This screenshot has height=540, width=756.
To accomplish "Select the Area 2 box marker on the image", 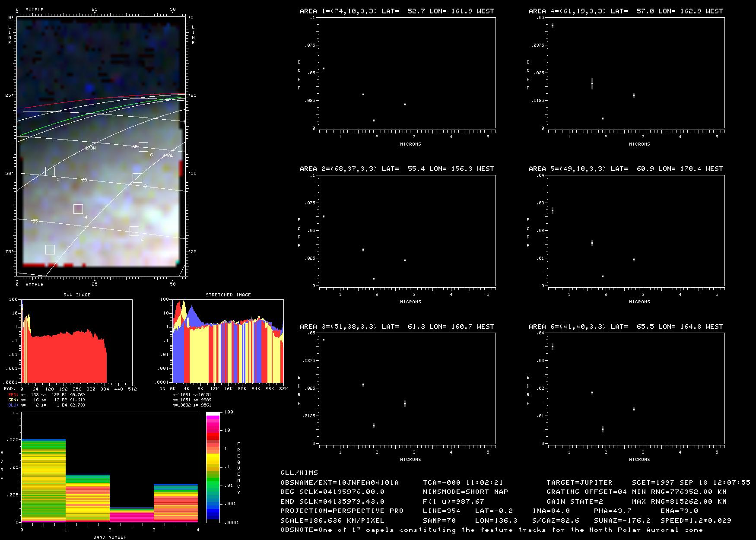I will pyautogui.click(x=134, y=231).
